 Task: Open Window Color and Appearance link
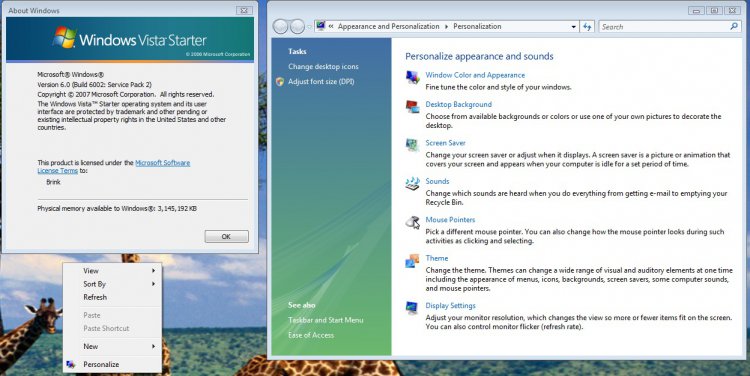pos(475,75)
